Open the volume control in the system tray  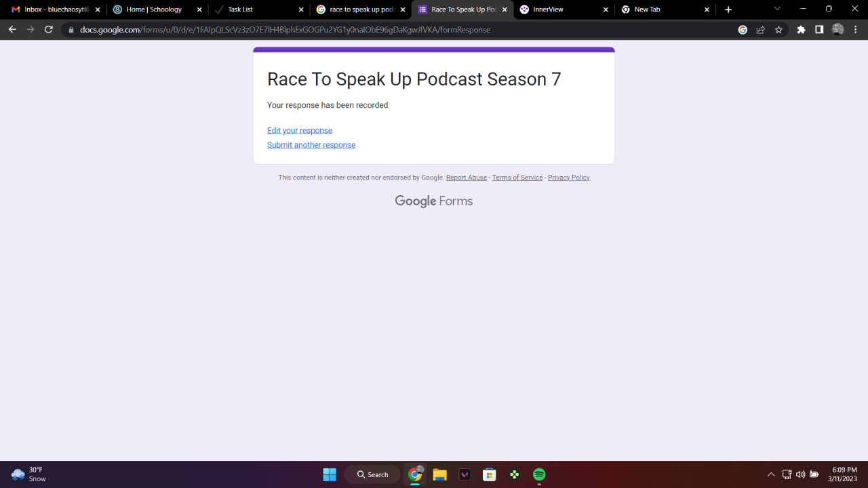[800, 474]
